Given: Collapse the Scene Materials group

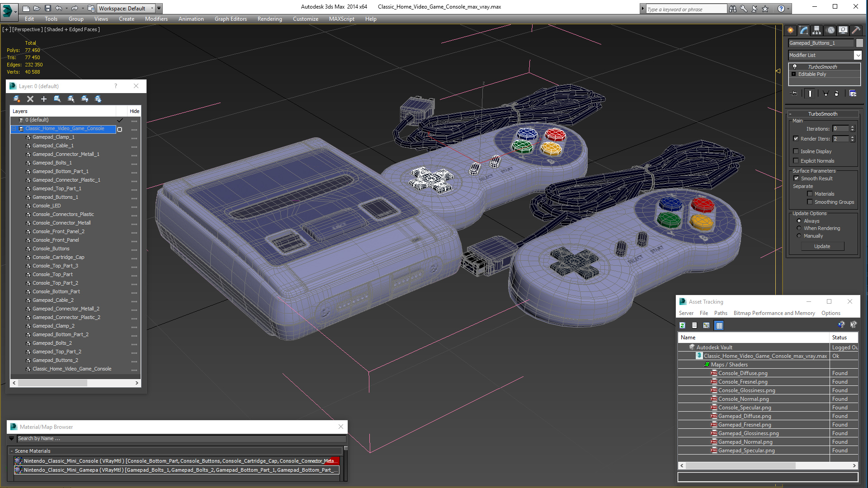Looking at the screenshot, I should pyautogui.click(x=12, y=451).
